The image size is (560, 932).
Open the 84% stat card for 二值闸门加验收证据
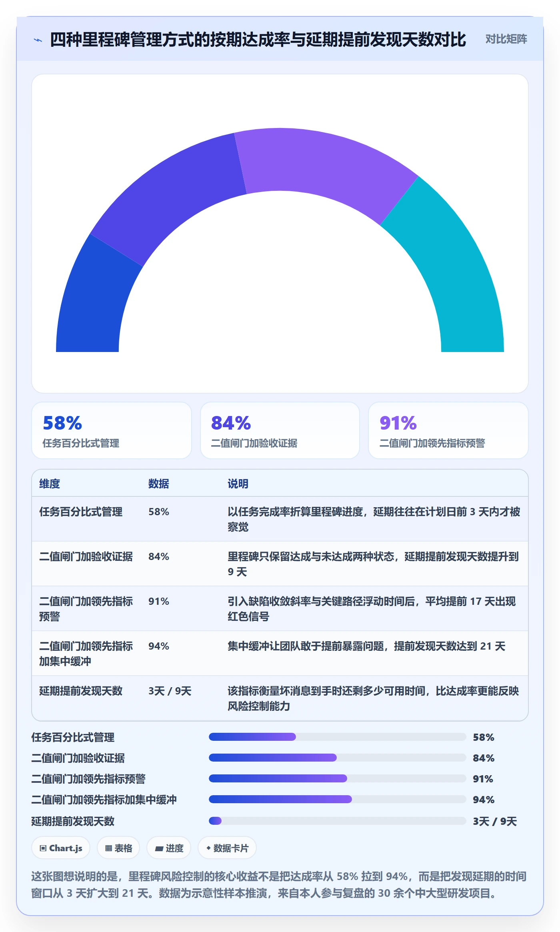(x=280, y=430)
